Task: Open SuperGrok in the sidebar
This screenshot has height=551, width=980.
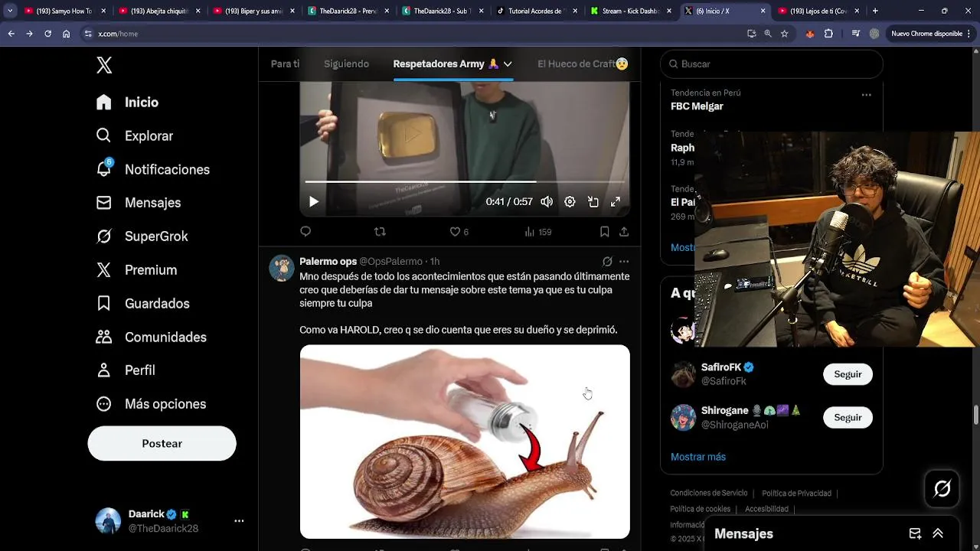Action: click(142, 236)
